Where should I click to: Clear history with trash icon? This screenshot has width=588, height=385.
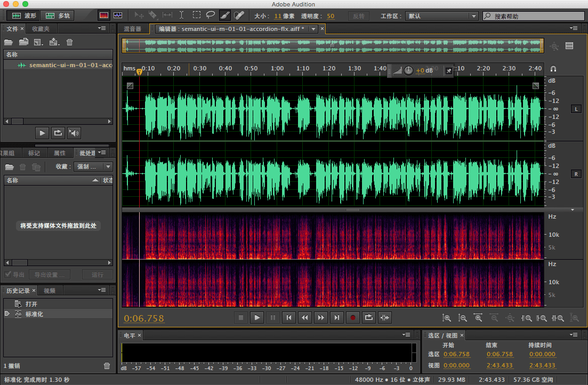[107, 365]
